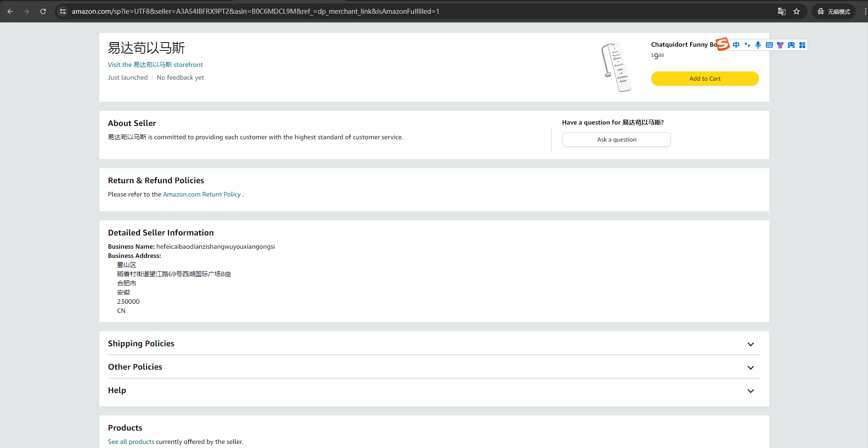Screen dimensions: 868x448
Task: Open the bookmark product thumbnail
Action: pos(616,67)
